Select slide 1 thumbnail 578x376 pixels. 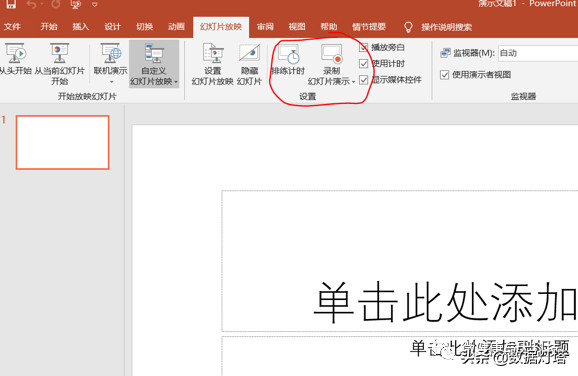coord(62,142)
